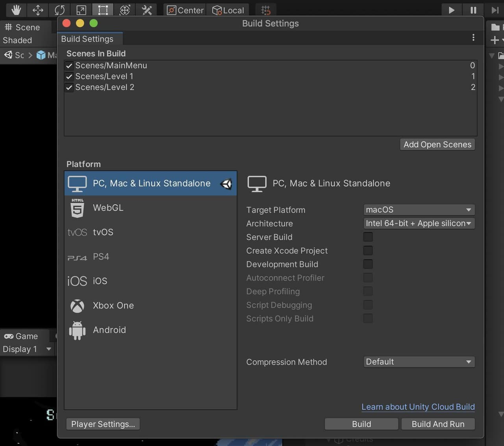
Task: Click the Build button
Action: 361,424
